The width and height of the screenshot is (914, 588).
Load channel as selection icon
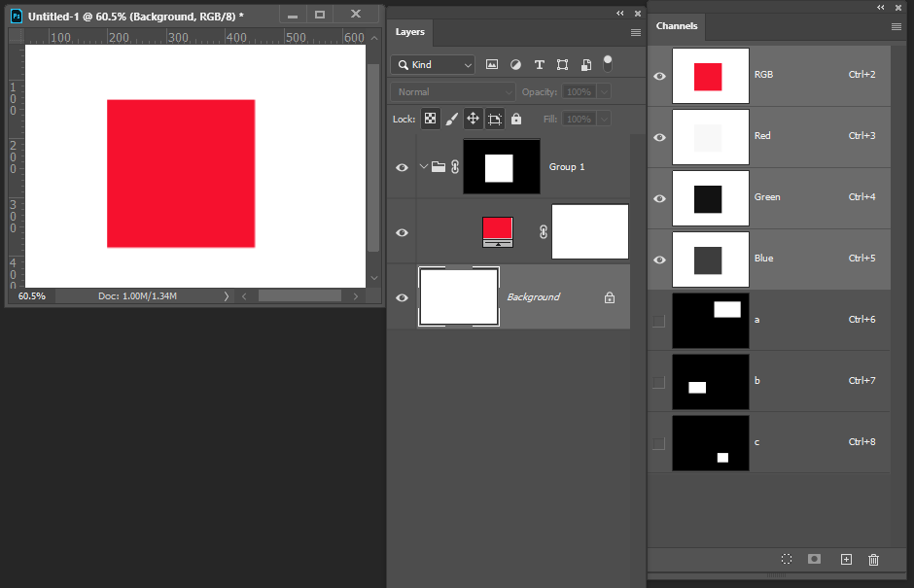pyautogui.click(x=787, y=559)
